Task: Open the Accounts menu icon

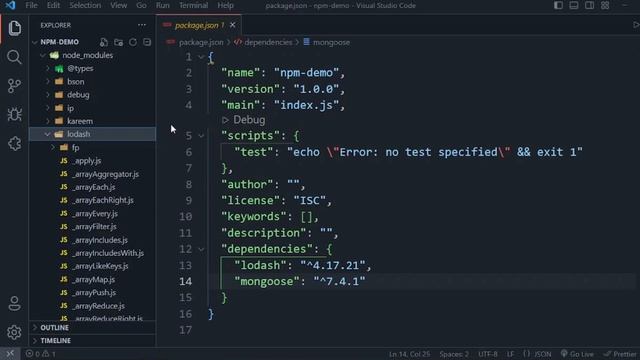Action: click(15, 304)
